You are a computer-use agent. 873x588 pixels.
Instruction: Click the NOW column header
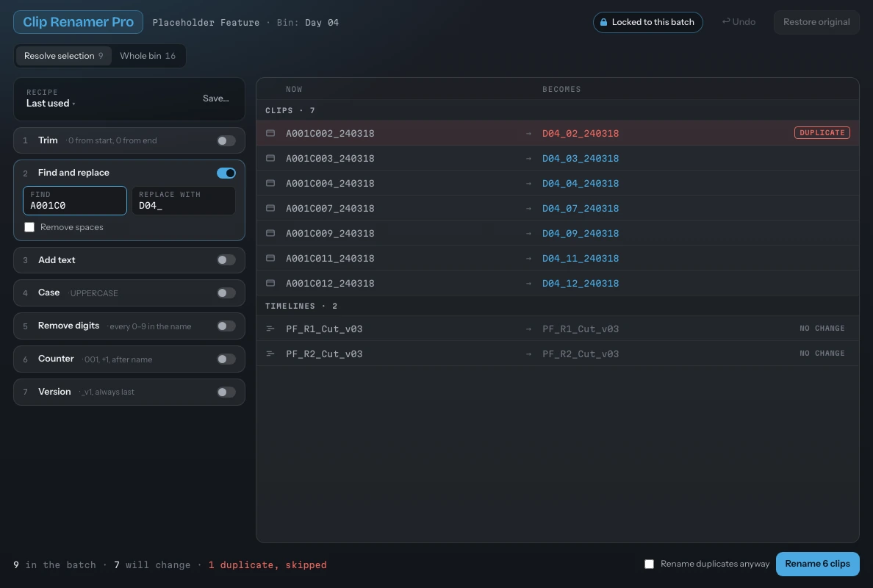(x=294, y=89)
